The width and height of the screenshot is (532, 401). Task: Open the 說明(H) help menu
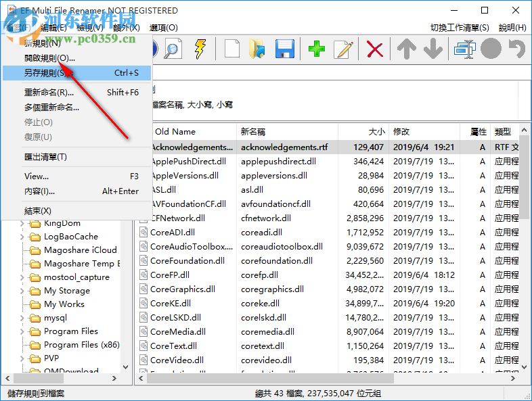[512, 28]
